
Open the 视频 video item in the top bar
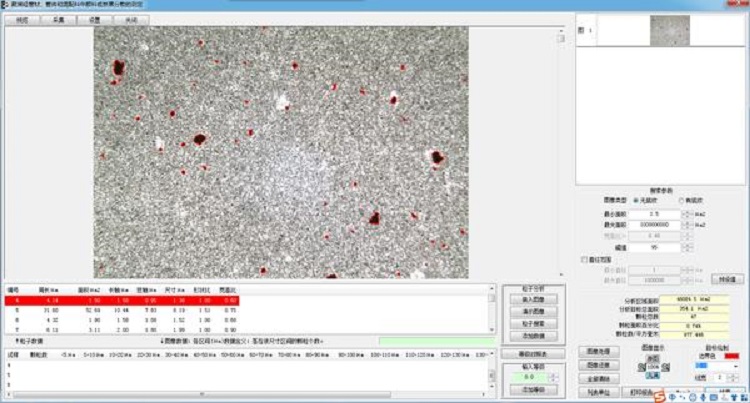[x=21, y=19]
